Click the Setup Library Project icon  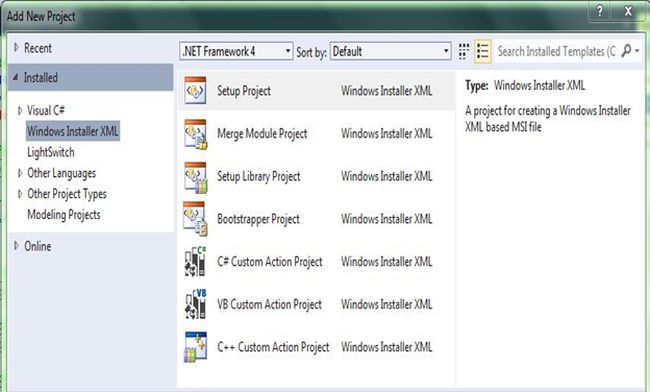tap(195, 177)
